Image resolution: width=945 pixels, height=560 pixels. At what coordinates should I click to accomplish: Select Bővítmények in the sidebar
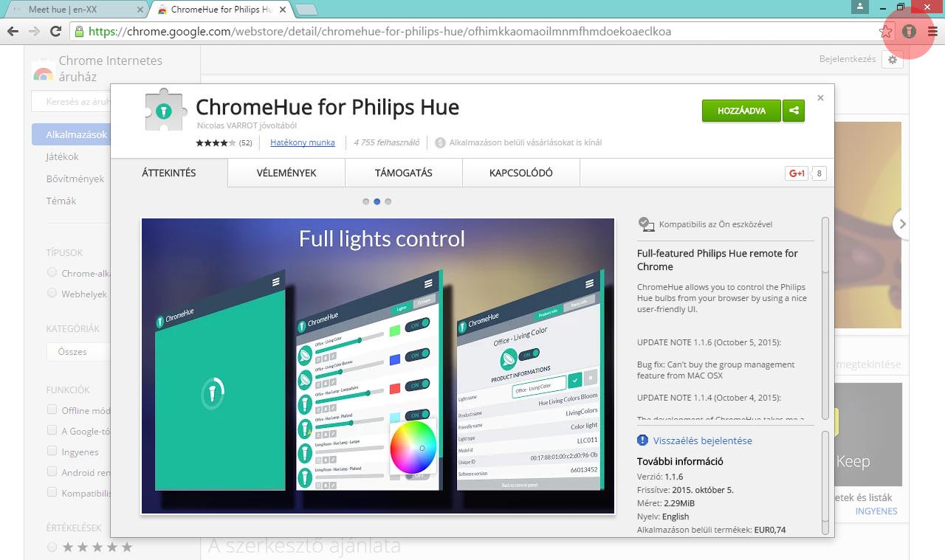(x=75, y=179)
